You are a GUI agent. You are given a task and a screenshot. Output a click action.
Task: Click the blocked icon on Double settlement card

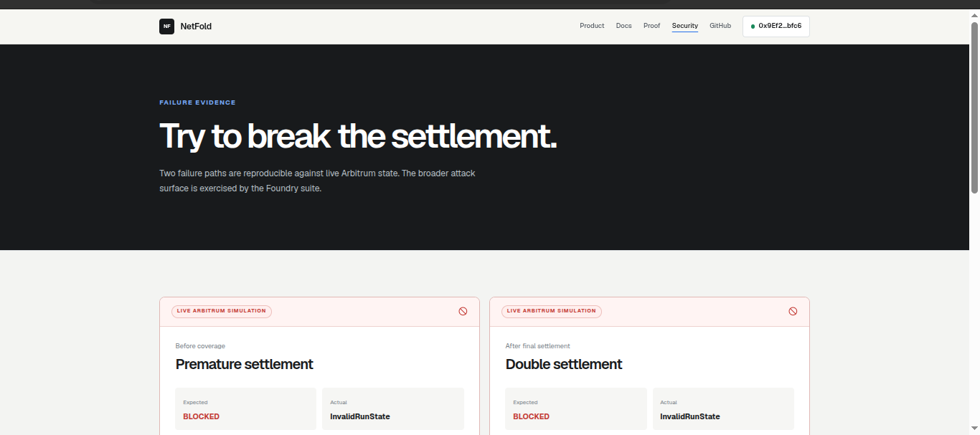pos(793,311)
